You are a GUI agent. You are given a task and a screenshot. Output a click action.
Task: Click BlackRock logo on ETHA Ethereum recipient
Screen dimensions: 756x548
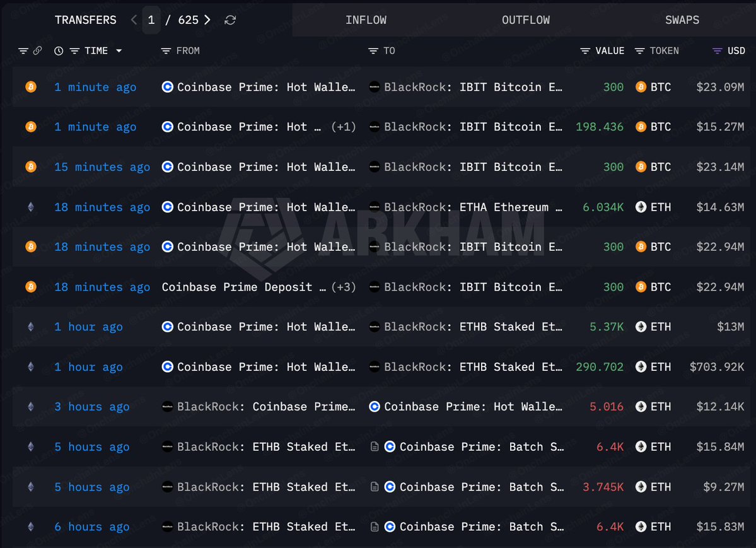tap(374, 207)
